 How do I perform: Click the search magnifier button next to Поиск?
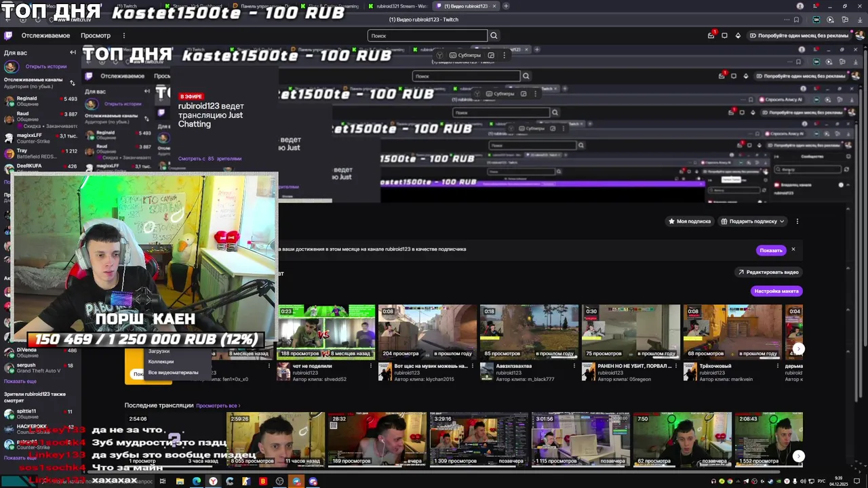pos(494,35)
